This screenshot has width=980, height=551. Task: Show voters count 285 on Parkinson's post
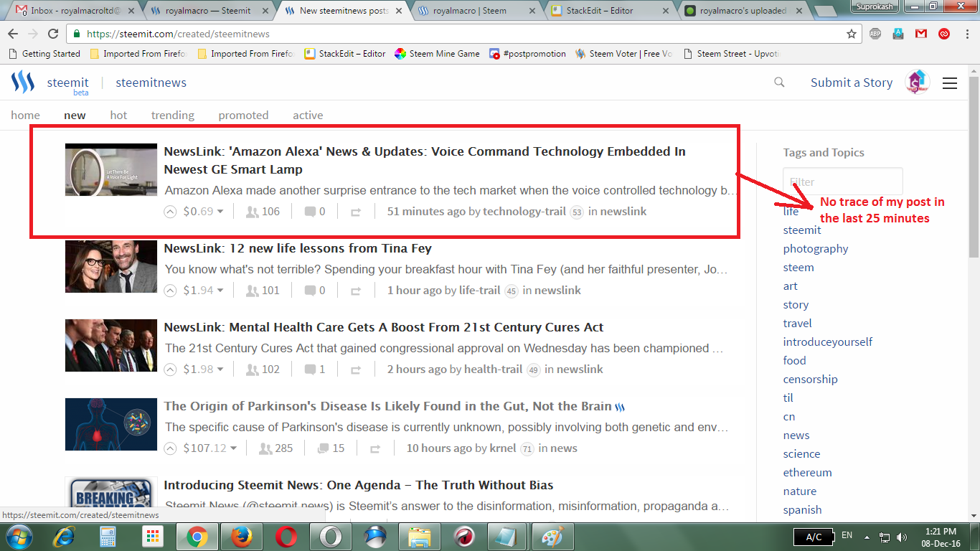pyautogui.click(x=275, y=448)
